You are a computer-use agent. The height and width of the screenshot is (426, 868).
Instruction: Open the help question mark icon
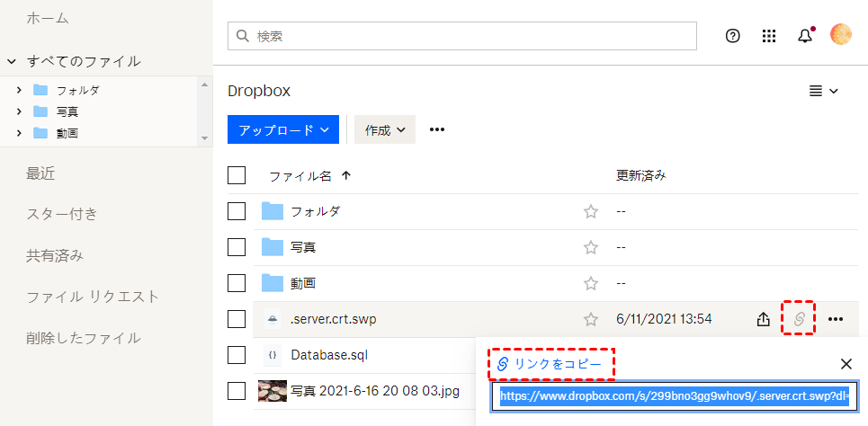pyautogui.click(x=732, y=36)
